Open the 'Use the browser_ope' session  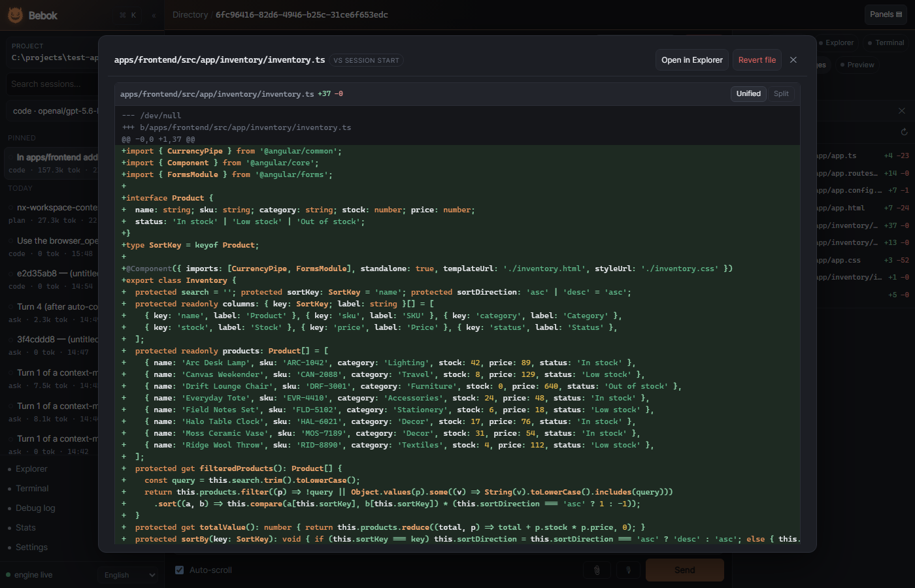click(x=52, y=247)
